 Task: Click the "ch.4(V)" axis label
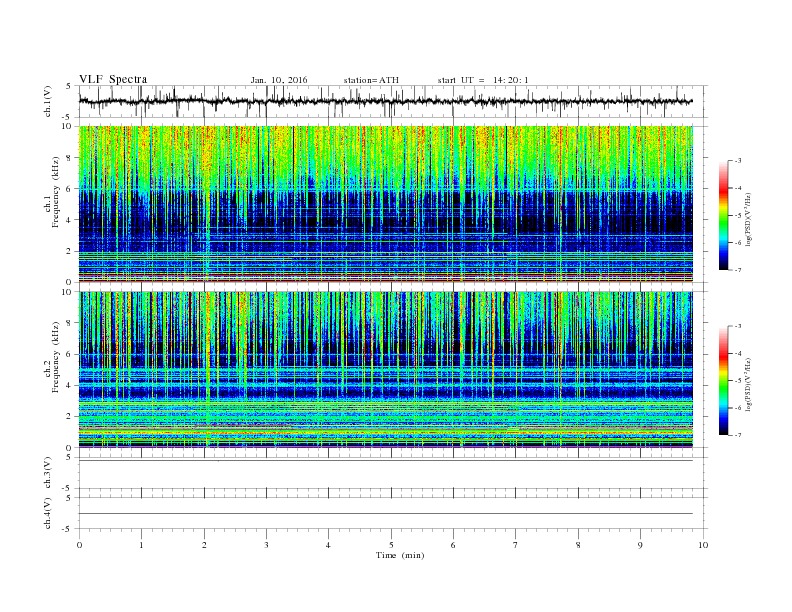coord(48,513)
